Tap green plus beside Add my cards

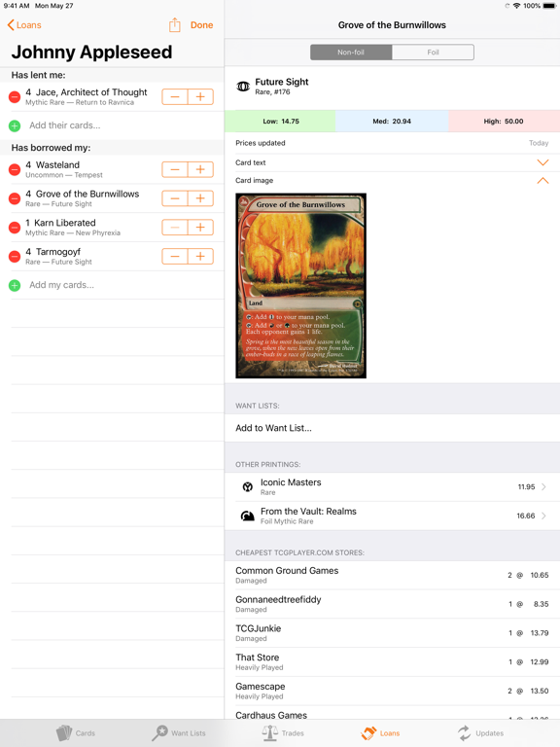pyautogui.click(x=15, y=285)
